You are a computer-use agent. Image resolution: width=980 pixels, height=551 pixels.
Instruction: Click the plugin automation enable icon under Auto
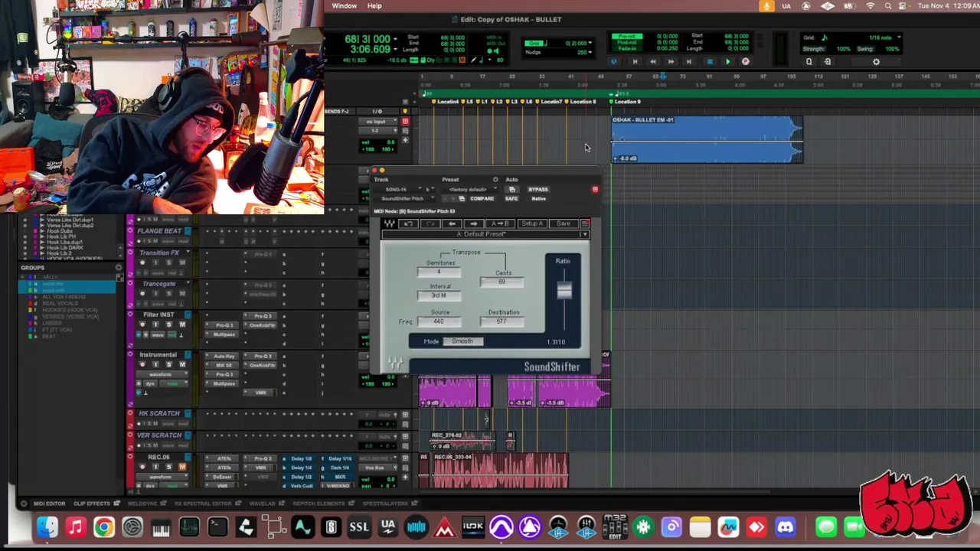click(x=511, y=189)
